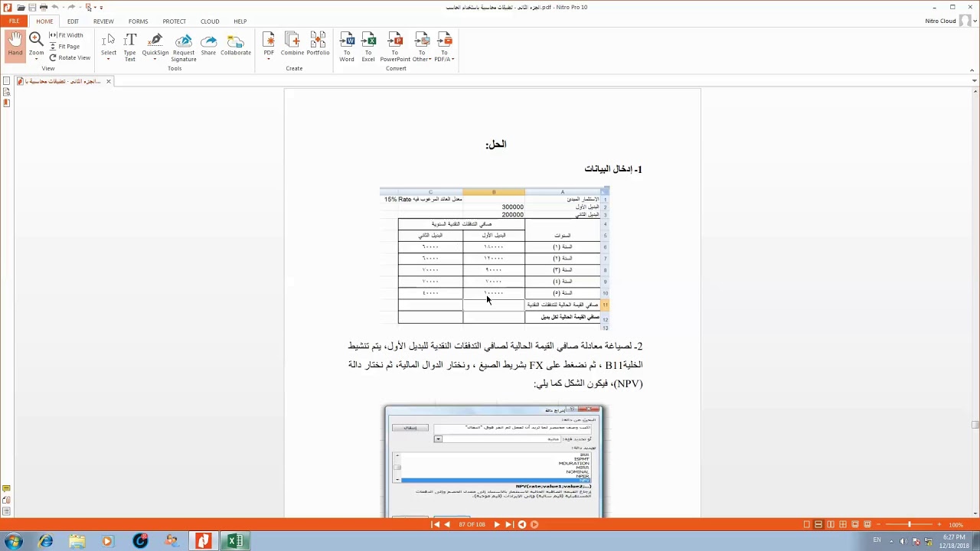Switch to single page view
Viewport: 980px width, 551px height.
806,525
